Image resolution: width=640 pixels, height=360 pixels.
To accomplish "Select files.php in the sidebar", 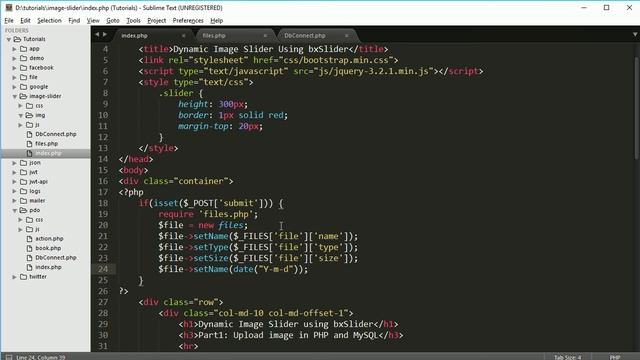I will point(46,144).
